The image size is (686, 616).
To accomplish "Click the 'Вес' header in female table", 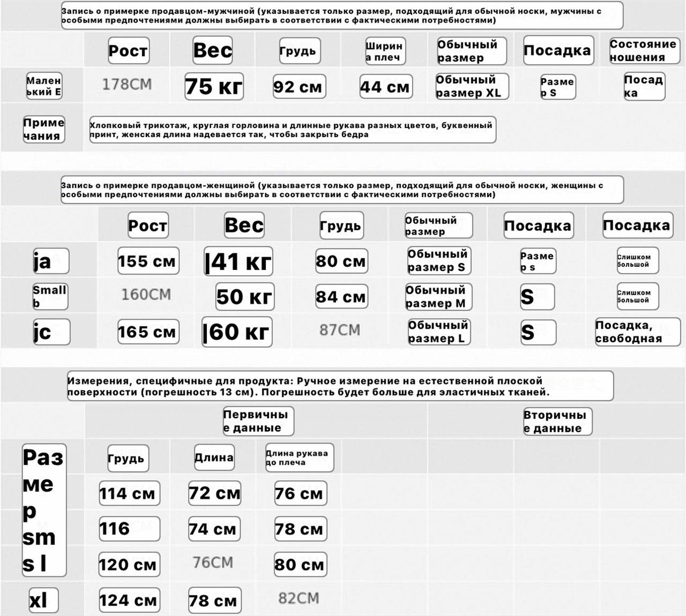I will (x=244, y=225).
